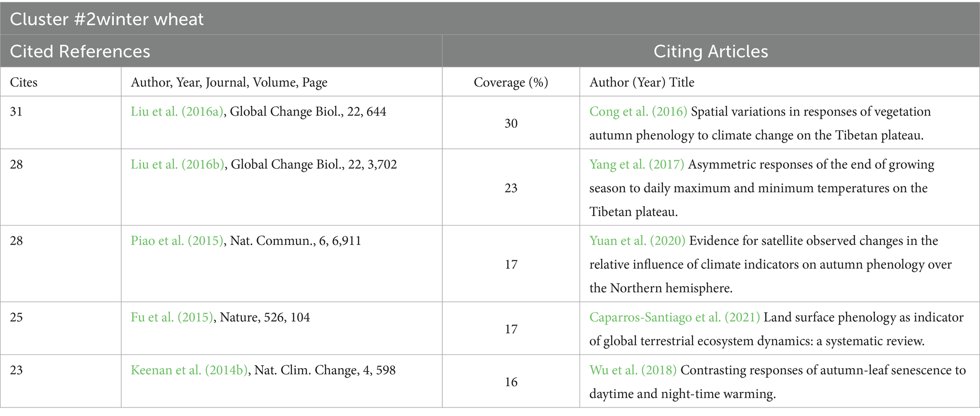980x416 pixels.
Task: Click the Author (Year) Title column heading
Action: click(x=641, y=82)
